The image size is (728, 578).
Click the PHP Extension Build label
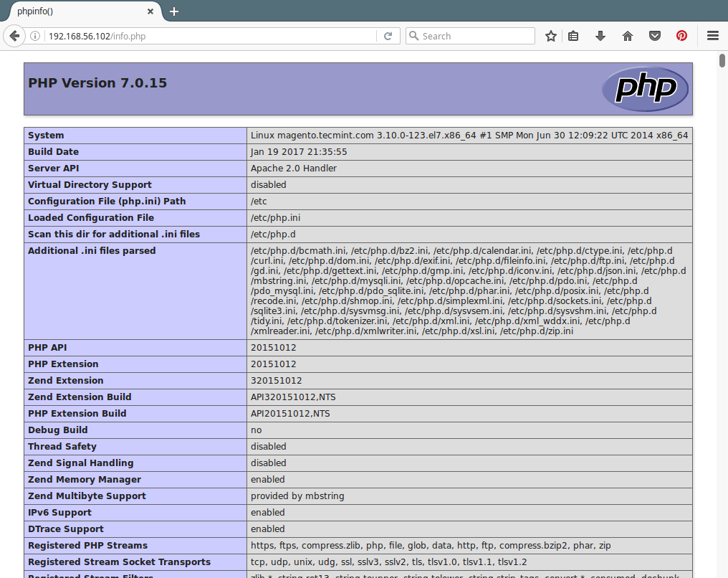(77, 414)
